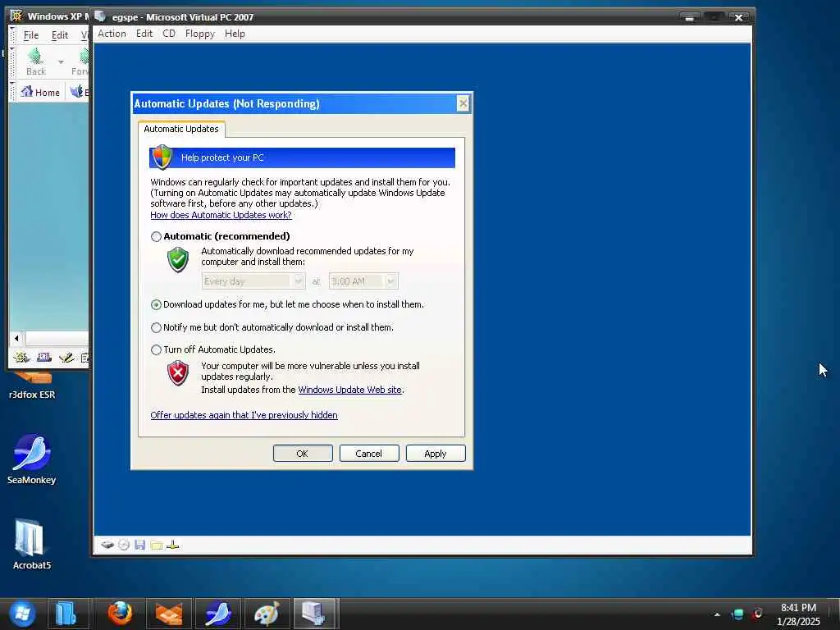Open File menu in background browser window
This screenshot has height=630, width=840.
click(x=31, y=35)
